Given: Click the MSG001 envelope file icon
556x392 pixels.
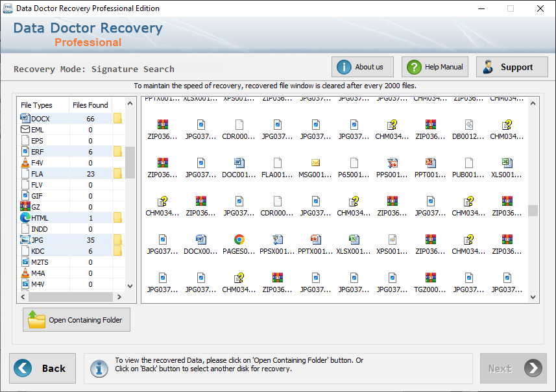Looking at the screenshot, I should tap(315, 163).
